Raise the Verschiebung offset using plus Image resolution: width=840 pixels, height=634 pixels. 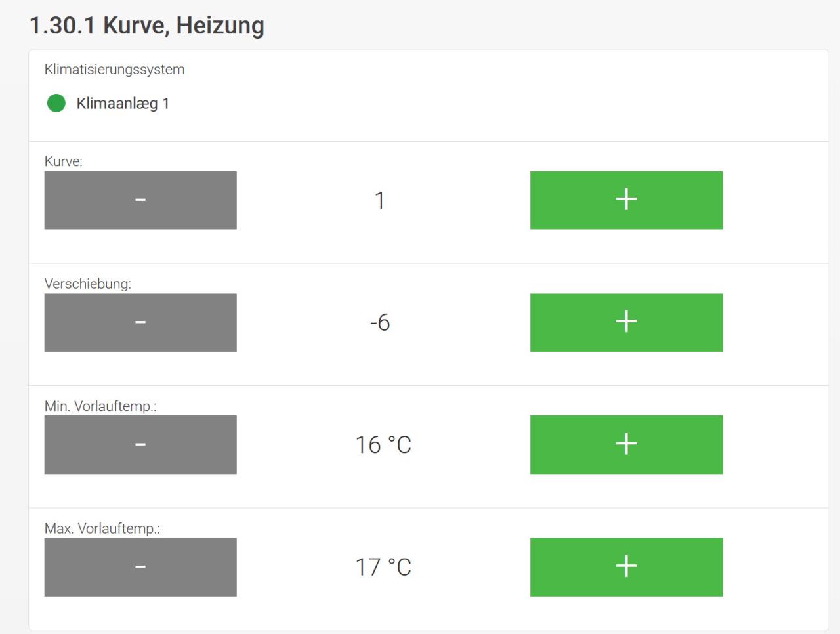pyautogui.click(x=626, y=322)
